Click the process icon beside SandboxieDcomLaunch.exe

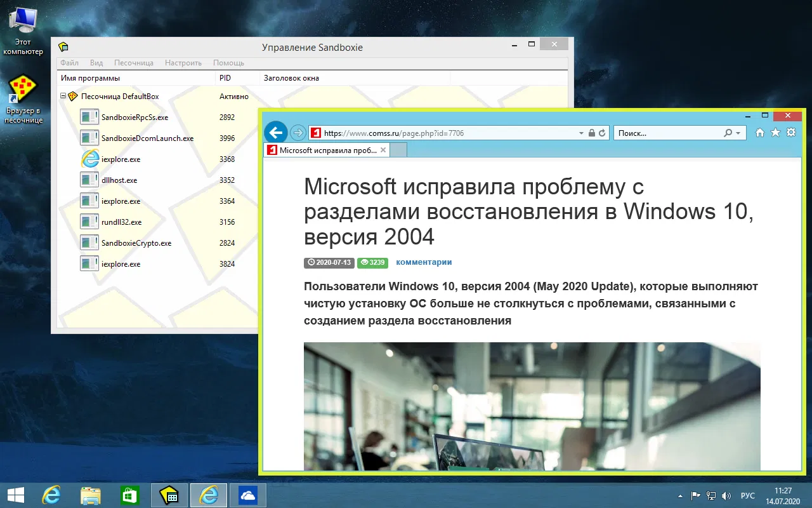tap(89, 138)
